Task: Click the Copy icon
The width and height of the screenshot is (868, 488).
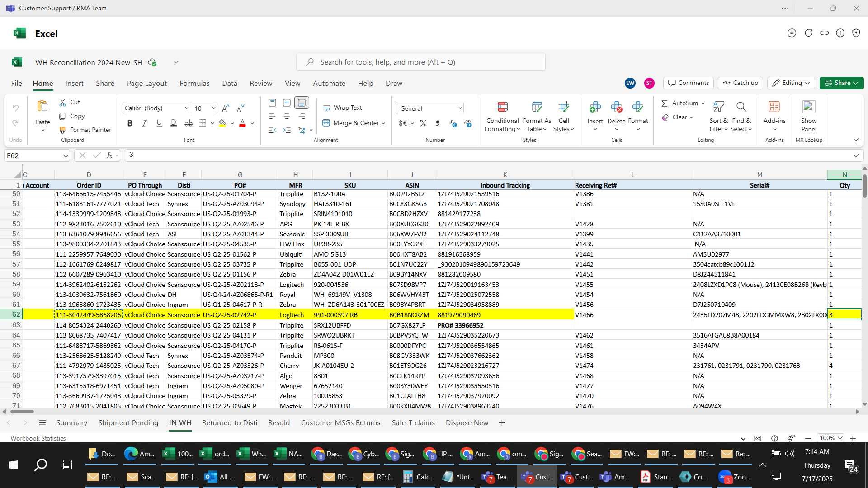Action: click(63, 116)
